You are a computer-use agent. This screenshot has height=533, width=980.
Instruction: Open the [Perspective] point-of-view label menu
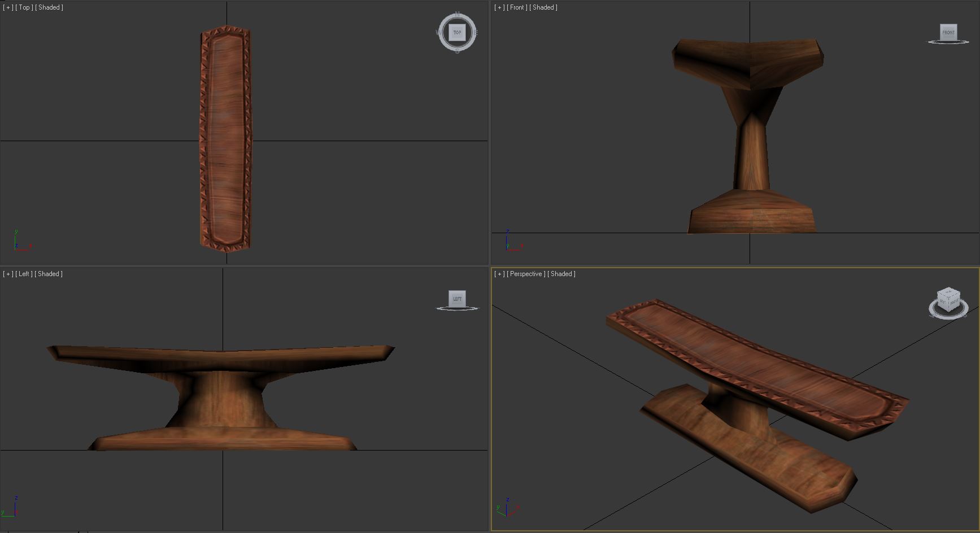click(x=526, y=274)
